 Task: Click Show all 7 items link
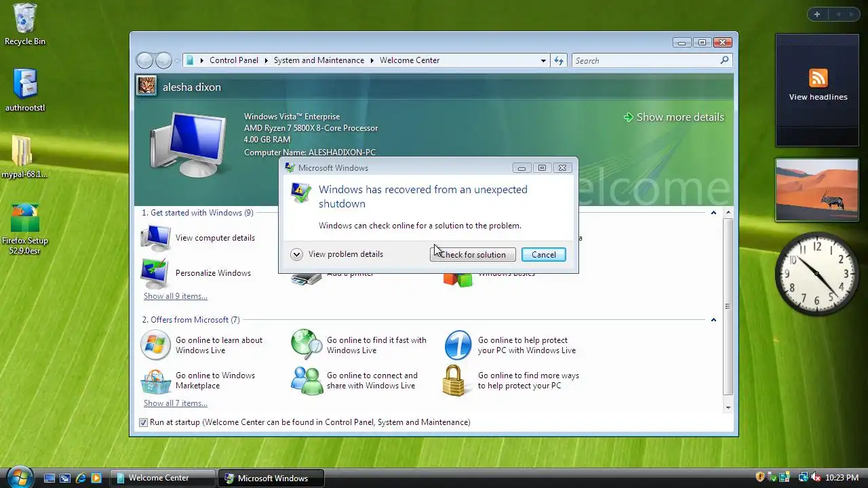[176, 403]
